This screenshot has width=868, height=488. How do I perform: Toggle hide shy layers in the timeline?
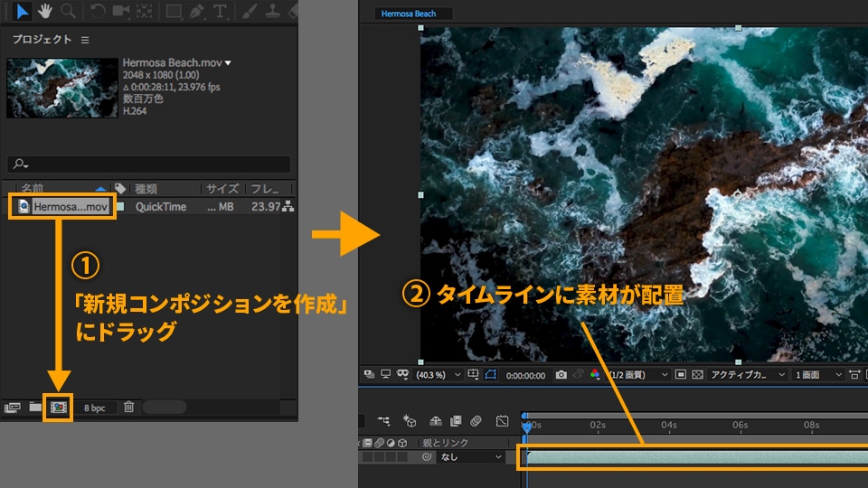click(436, 421)
